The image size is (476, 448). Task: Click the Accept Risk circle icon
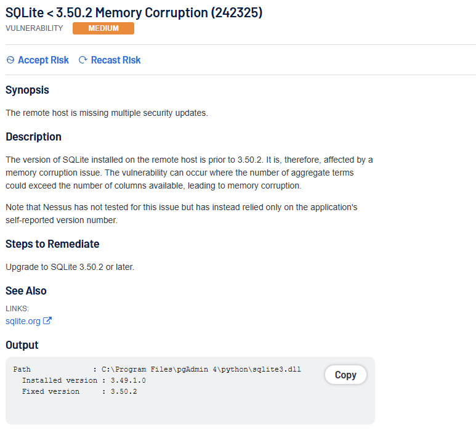[10, 60]
